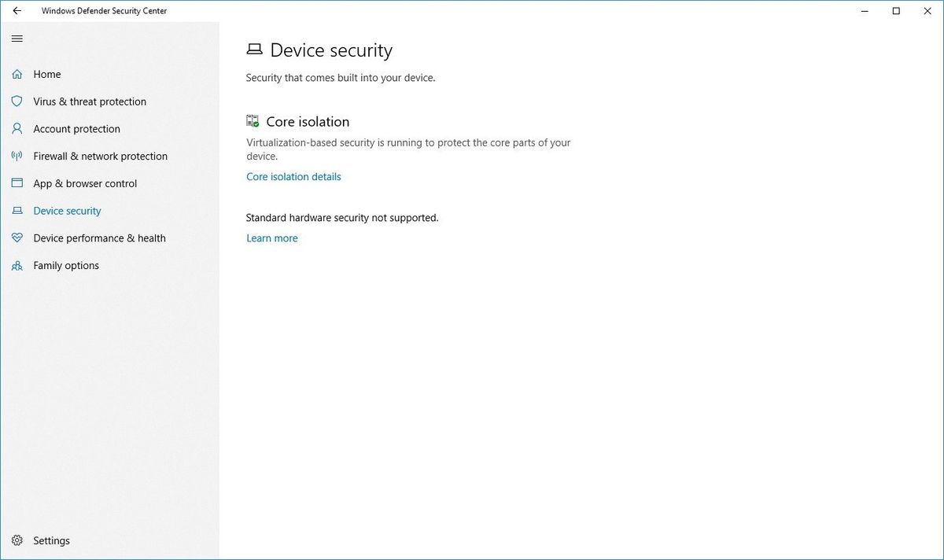The image size is (944, 560).
Task: Click the Family options icon
Action: point(17,265)
